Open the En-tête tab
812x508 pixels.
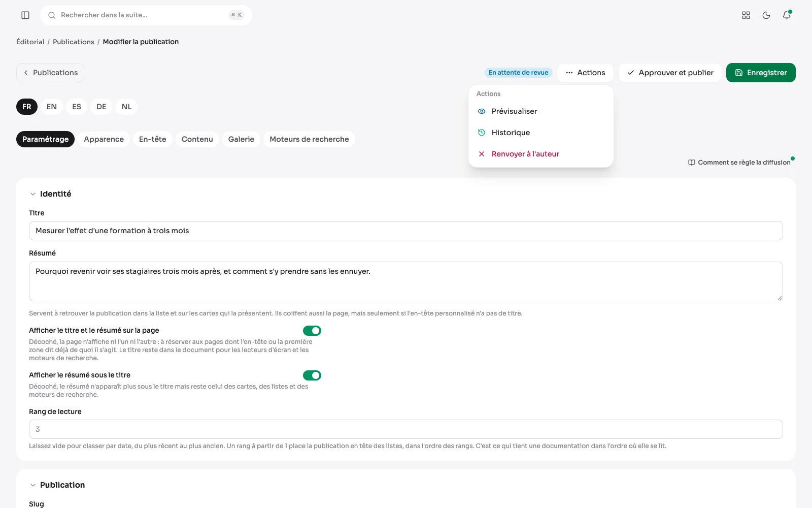(x=153, y=139)
